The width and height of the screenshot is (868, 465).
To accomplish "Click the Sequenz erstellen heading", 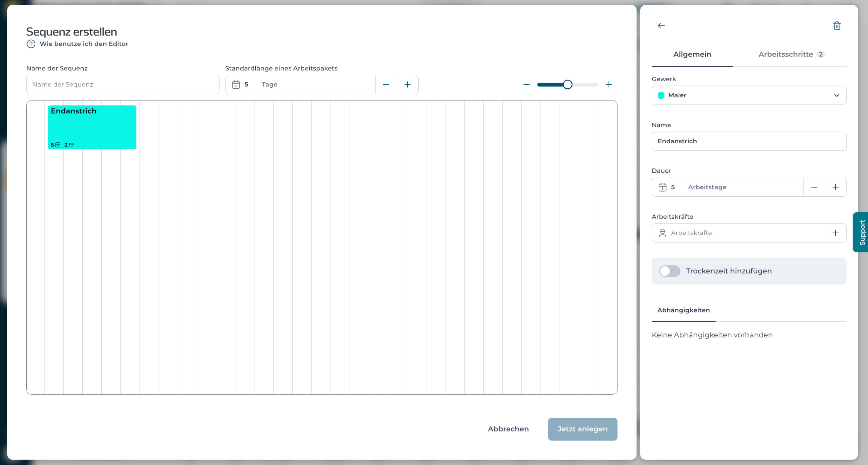I will 71,32.
